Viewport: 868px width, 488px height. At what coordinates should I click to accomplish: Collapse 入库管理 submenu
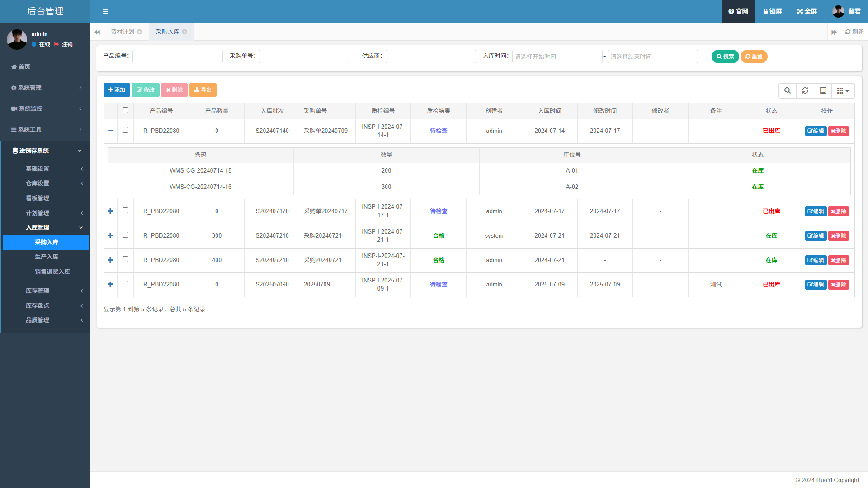tap(45, 227)
